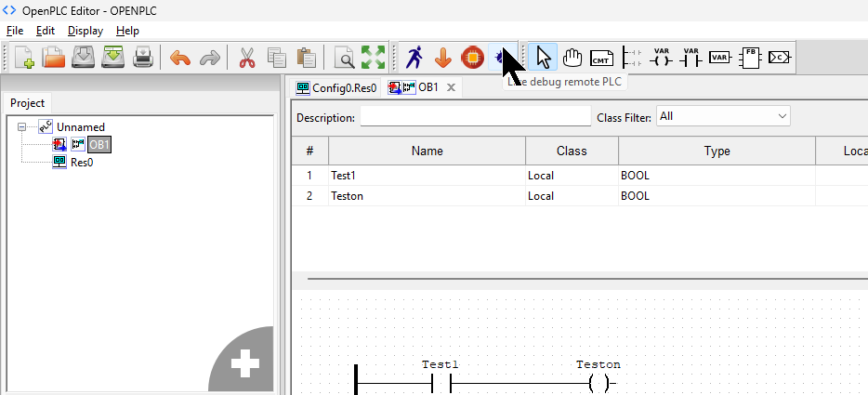This screenshot has width=868, height=395.
Task: Collapse the Unnamed project tree node
Action: (23, 127)
